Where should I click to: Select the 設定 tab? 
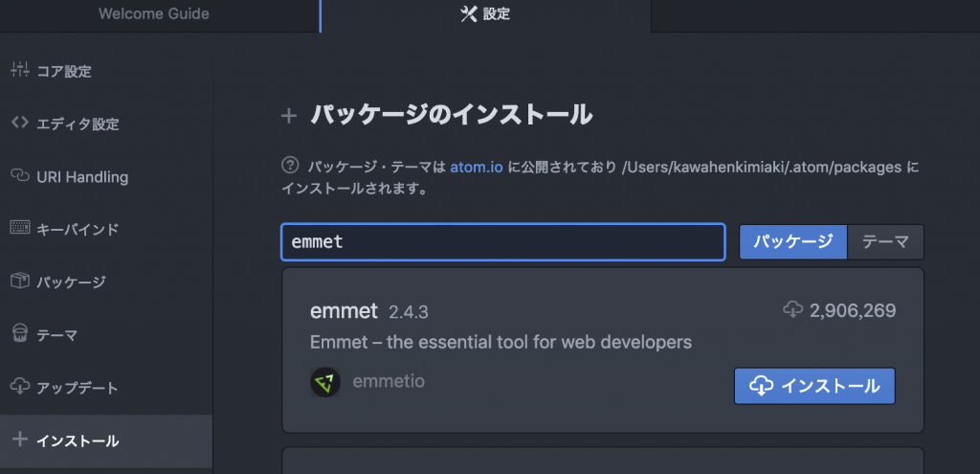click(x=485, y=14)
